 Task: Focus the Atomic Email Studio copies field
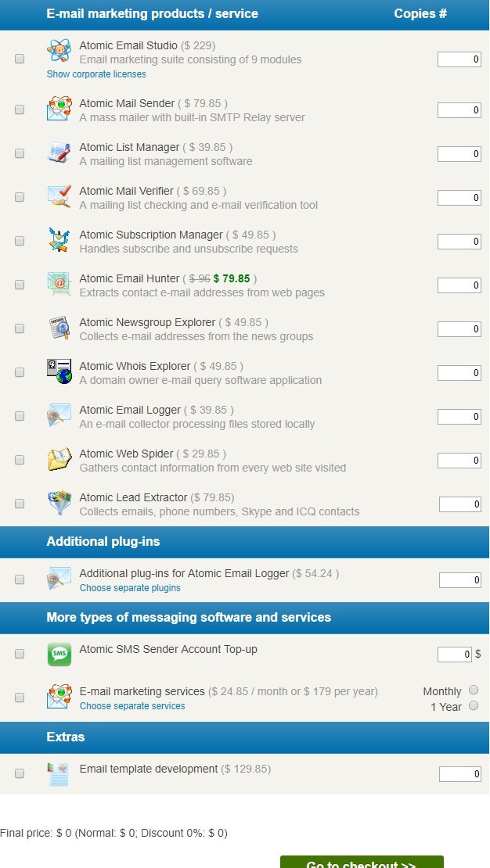pos(459,59)
